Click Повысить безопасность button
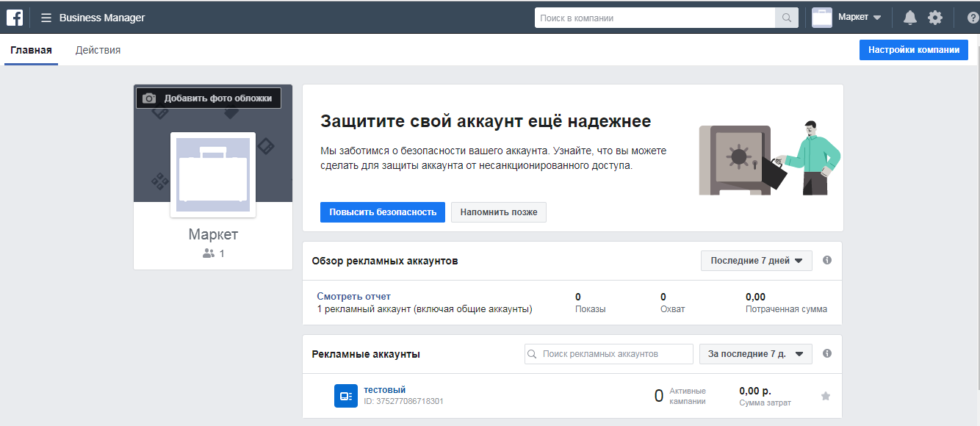Screen dimensions: 980x426 coord(383,212)
